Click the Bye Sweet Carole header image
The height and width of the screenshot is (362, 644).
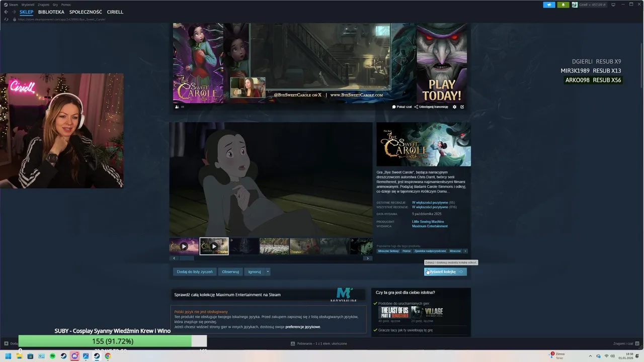coord(424,144)
